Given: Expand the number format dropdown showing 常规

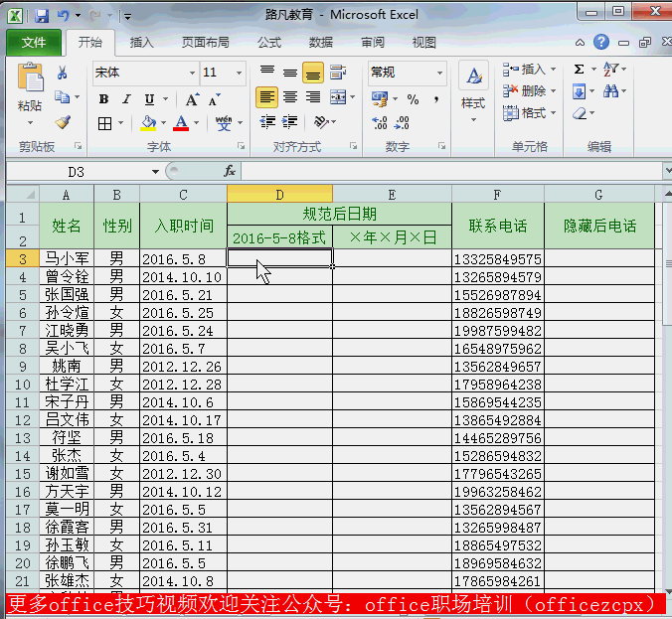Looking at the screenshot, I should [439, 73].
